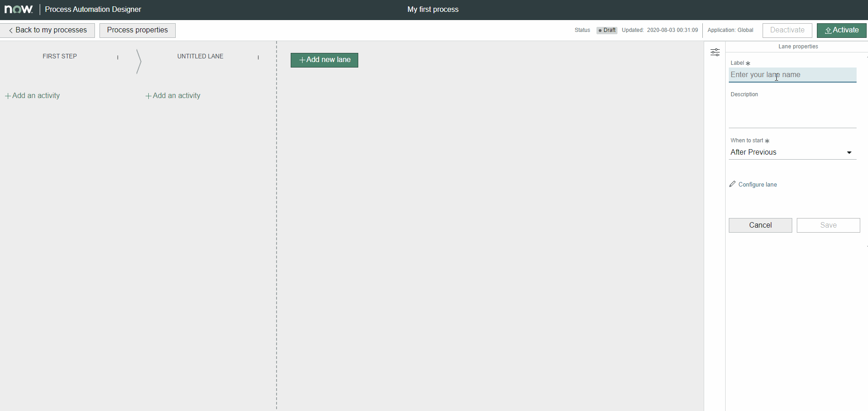Add an activity to UNTITLED LANE
The image size is (868, 411).
173,96
